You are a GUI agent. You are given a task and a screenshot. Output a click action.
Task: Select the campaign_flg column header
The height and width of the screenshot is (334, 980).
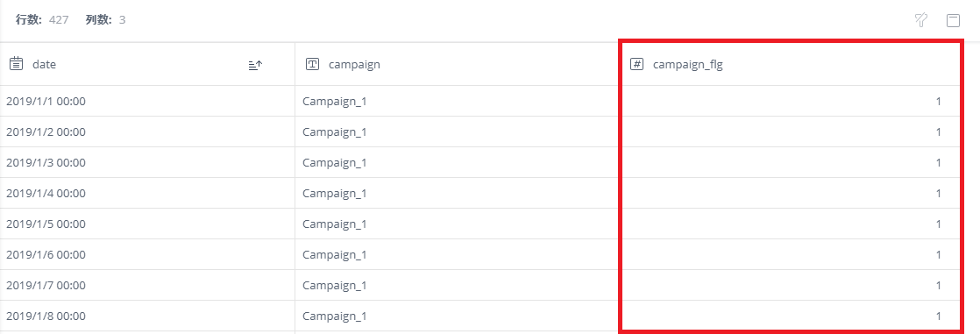790,64
